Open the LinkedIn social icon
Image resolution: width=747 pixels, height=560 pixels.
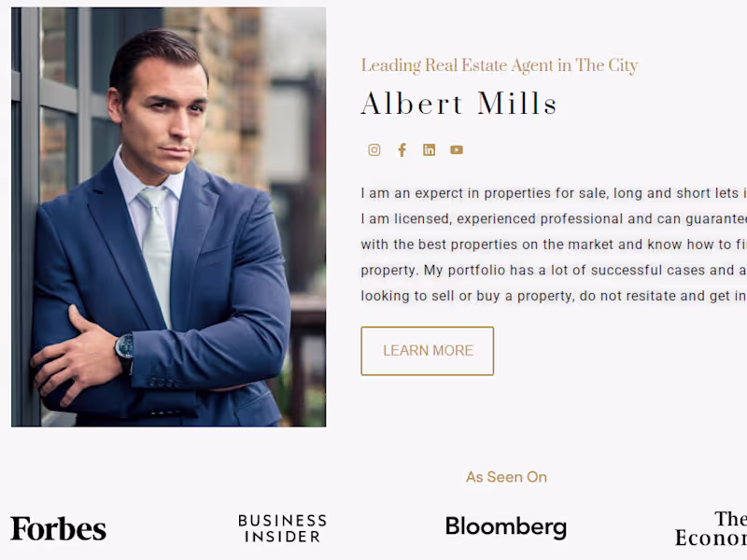tap(429, 150)
